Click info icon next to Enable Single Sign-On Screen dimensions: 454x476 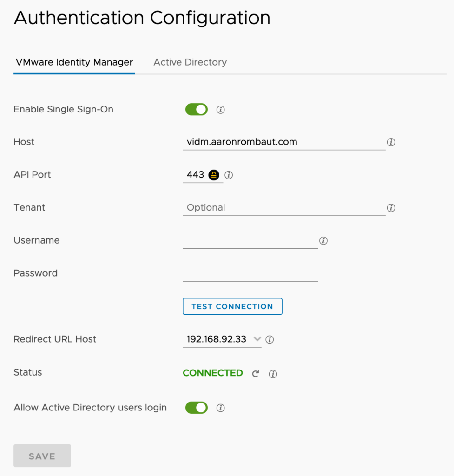click(x=221, y=110)
